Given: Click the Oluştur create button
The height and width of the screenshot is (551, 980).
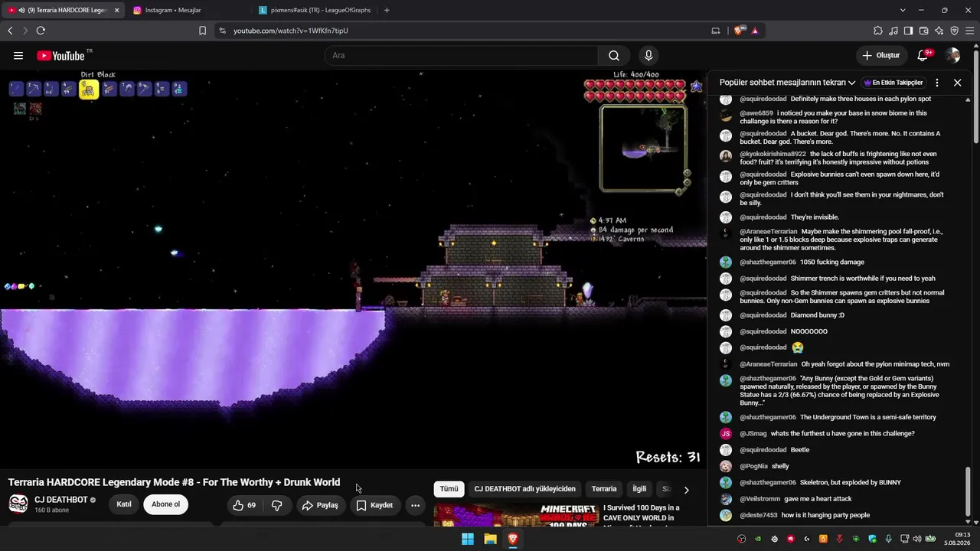Looking at the screenshot, I should point(881,55).
